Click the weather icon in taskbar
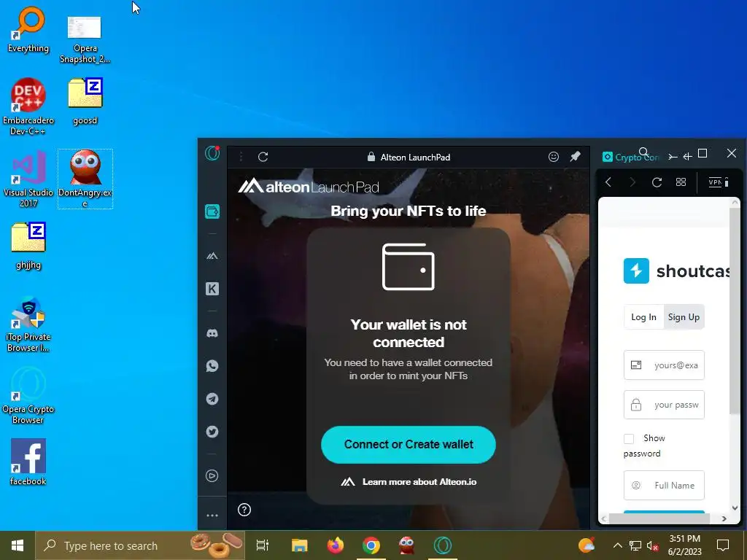 pos(587,545)
